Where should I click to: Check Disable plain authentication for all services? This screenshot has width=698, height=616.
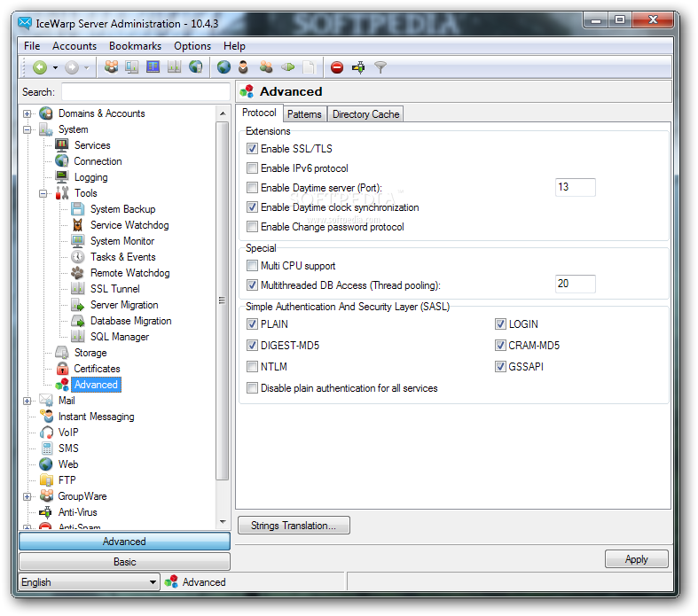(252, 388)
